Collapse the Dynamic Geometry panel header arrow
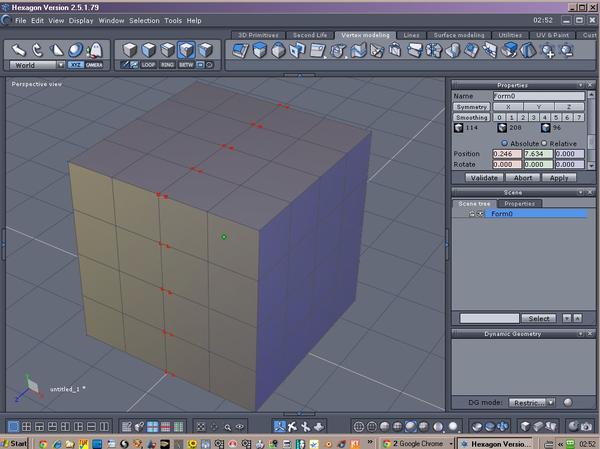This screenshot has width=600, height=449. pyautogui.click(x=580, y=334)
